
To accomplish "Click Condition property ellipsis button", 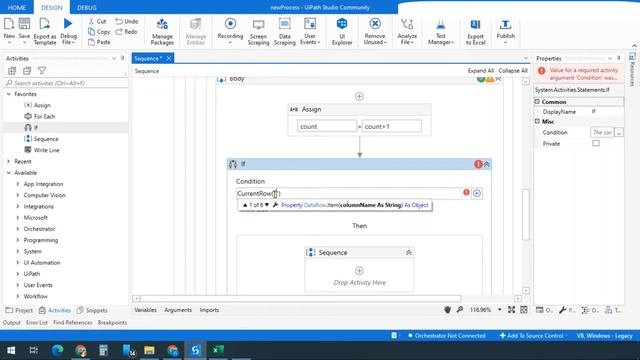I will 619,132.
